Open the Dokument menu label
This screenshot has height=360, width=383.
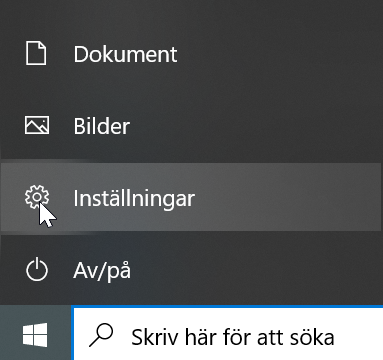pyautogui.click(x=125, y=54)
